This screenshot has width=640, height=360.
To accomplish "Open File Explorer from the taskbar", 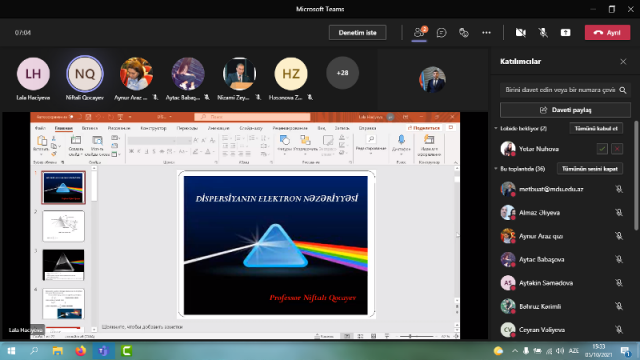I will pos(58,351).
